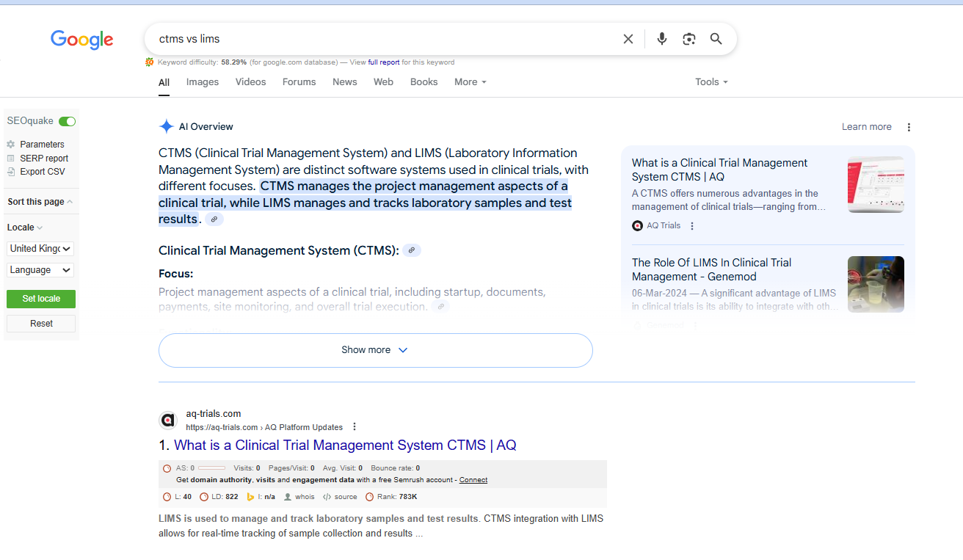This screenshot has height=560, width=963.
Task: Start voice search with microphone icon
Action: (662, 39)
